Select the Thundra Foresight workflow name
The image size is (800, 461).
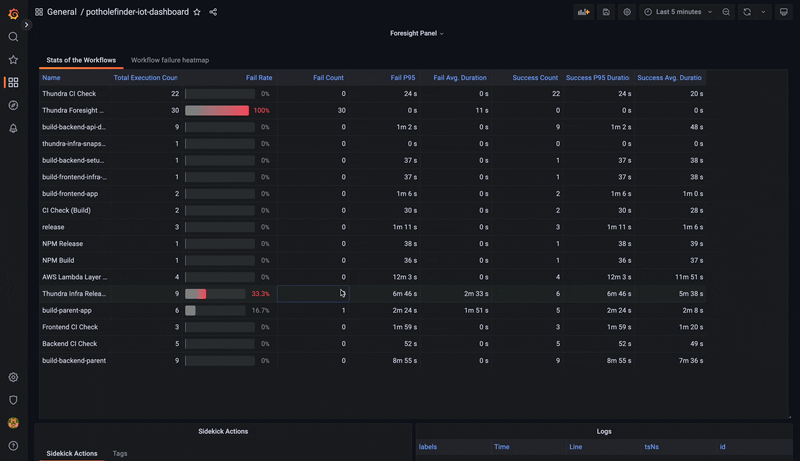pos(72,110)
